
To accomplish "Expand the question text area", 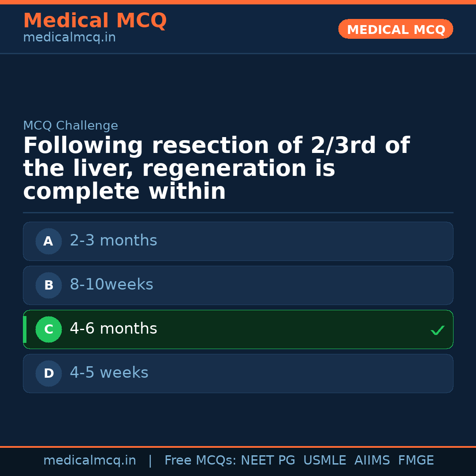I will pos(216,167).
